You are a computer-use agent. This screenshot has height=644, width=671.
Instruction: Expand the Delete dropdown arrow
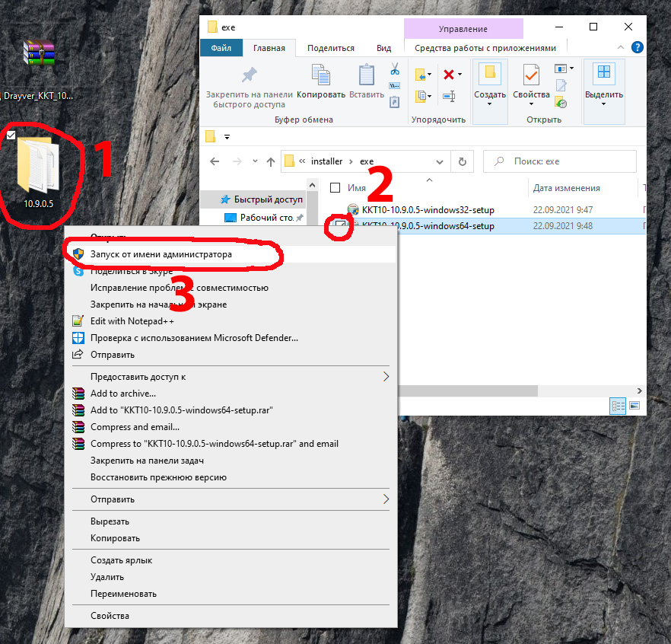pos(460,75)
